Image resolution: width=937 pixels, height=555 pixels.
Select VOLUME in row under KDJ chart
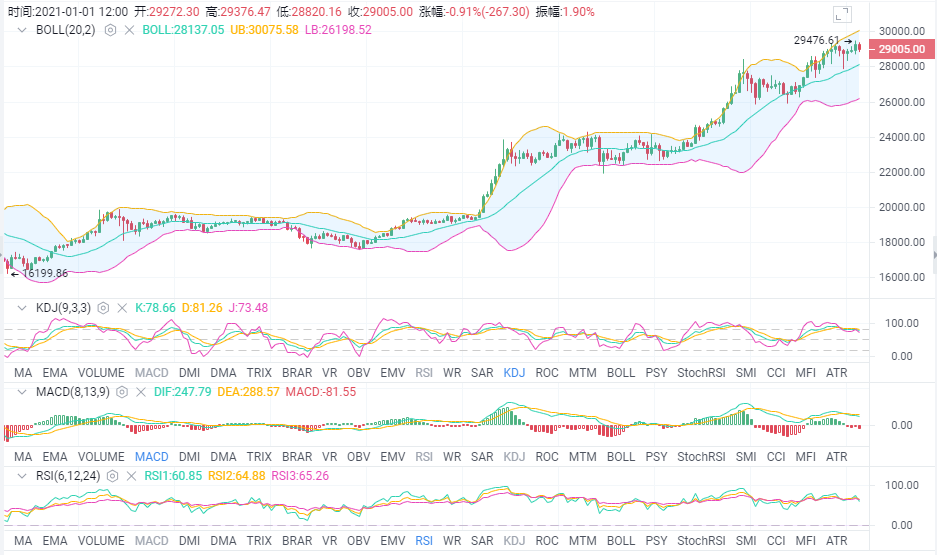[x=102, y=373]
